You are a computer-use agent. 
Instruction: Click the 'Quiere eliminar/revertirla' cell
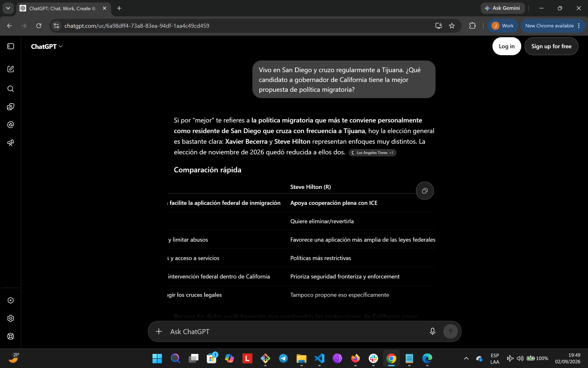click(322, 221)
